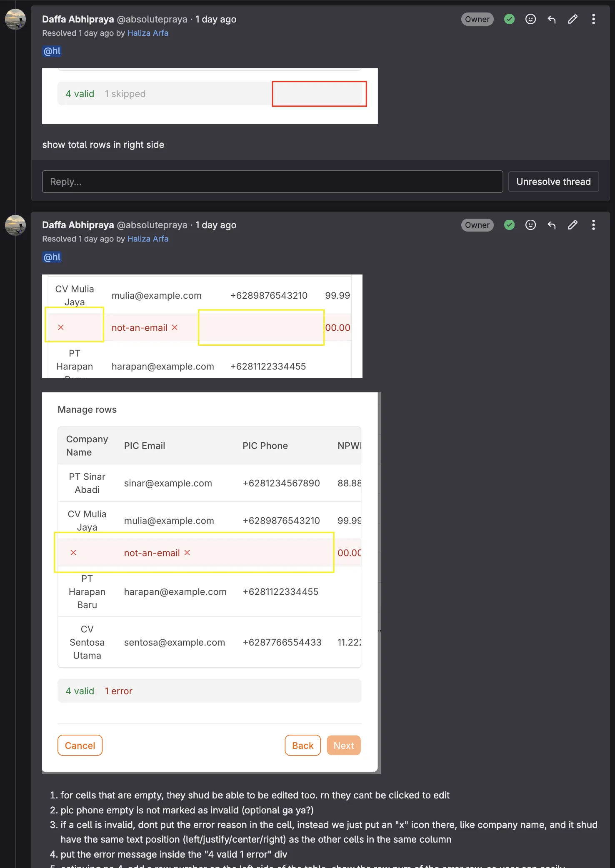Open Haliza Arfa profile in second thread

147,239
